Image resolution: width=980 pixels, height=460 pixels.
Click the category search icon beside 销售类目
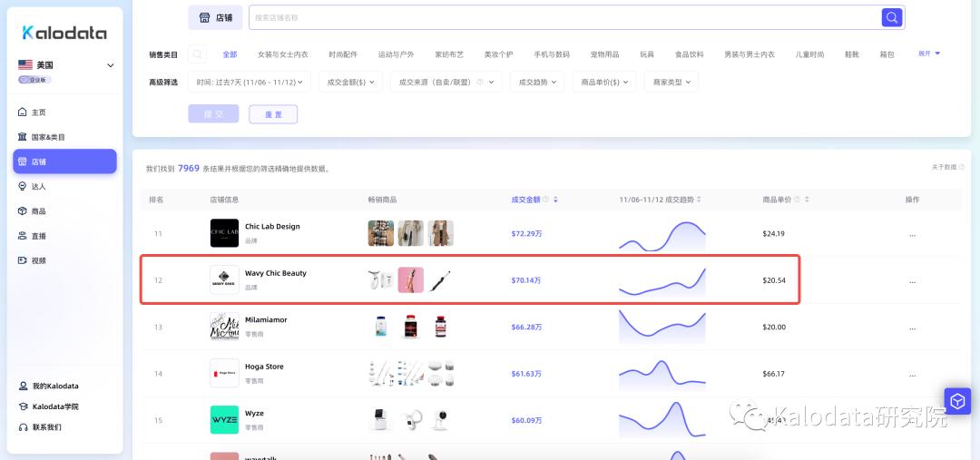pyautogui.click(x=197, y=54)
